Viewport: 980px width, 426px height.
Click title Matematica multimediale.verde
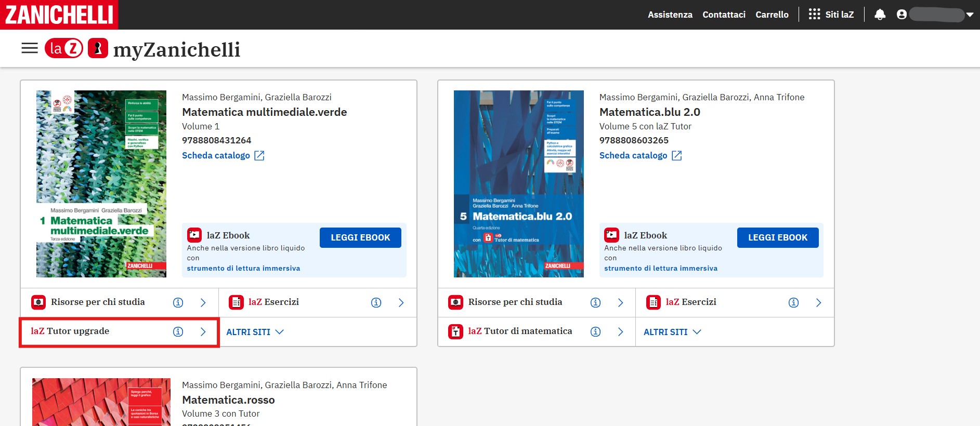pyautogui.click(x=265, y=112)
